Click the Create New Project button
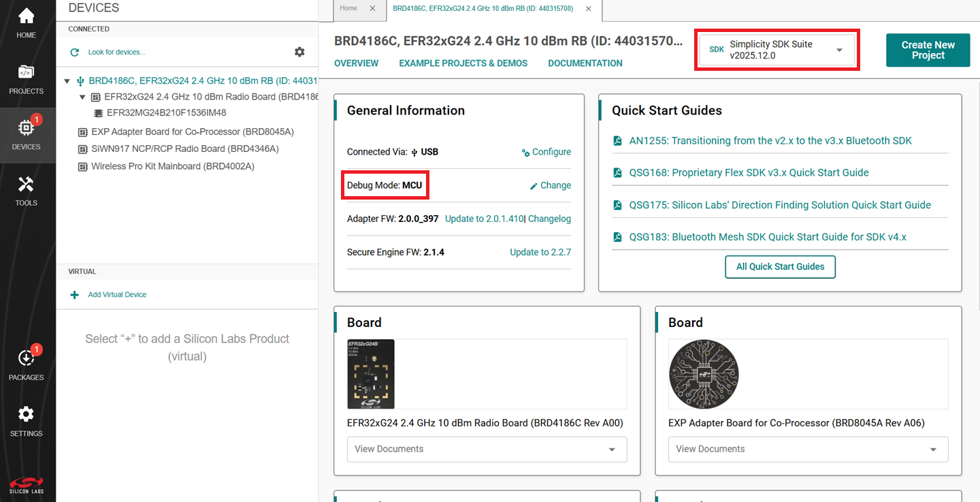The height and width of the screenshot is (502, 980). (927, 50)
